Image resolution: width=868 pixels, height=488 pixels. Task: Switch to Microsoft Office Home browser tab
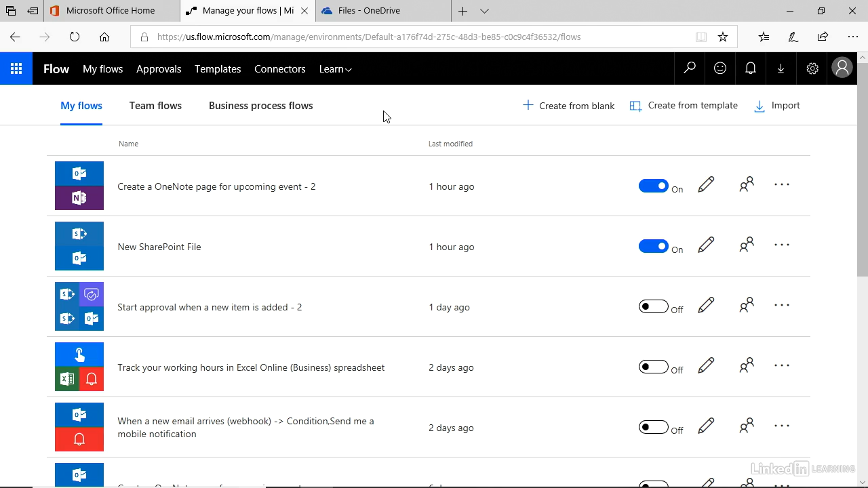[x=111, y=11]
